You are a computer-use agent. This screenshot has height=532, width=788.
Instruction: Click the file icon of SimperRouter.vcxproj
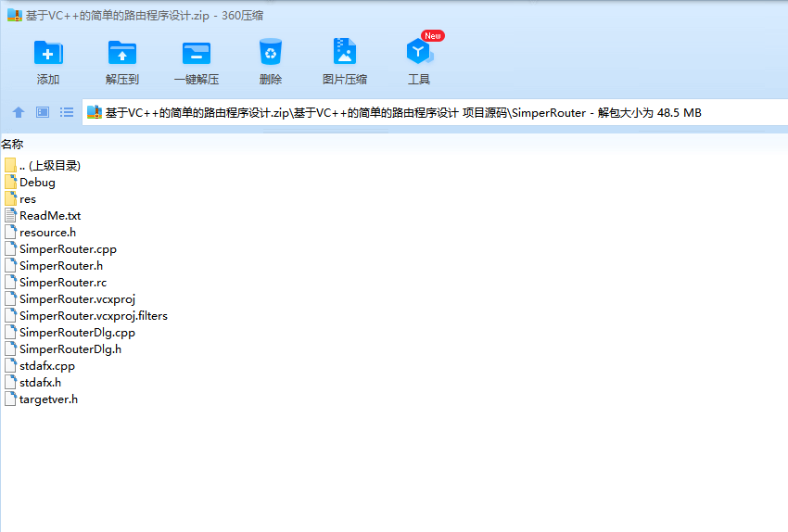click(x=10, y=298)
